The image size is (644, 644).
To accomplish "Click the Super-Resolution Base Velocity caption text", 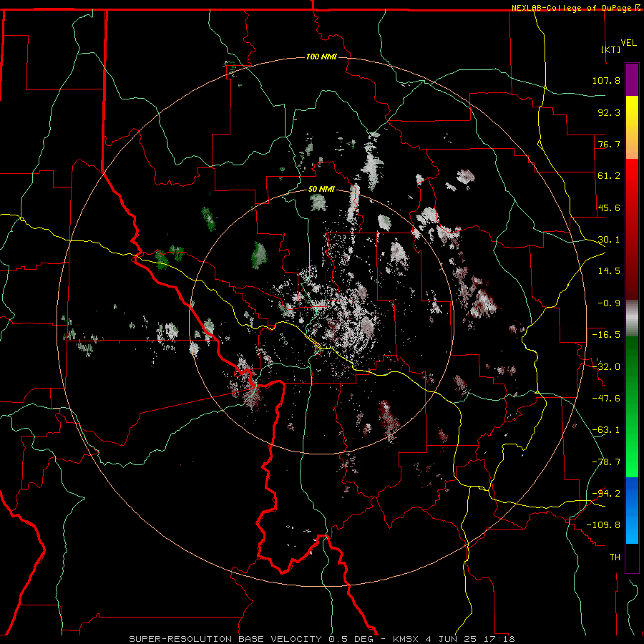I will coord(321,639).
